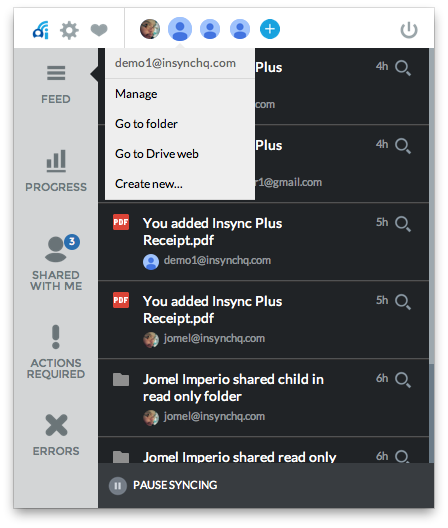448x528 pixels.
Task: Open the Feed sidebar tab
Action: [x=56, y=85]
